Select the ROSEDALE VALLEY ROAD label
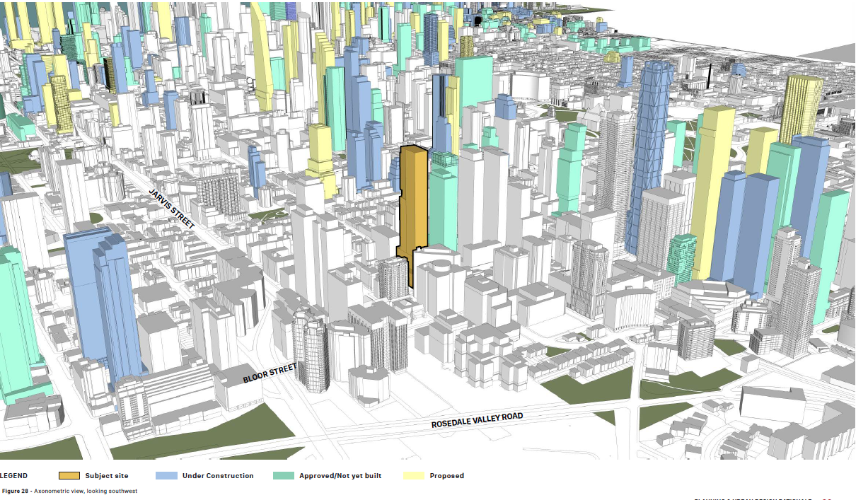Image resolution: width=868 pixels, height=500 pixels. 478,420
